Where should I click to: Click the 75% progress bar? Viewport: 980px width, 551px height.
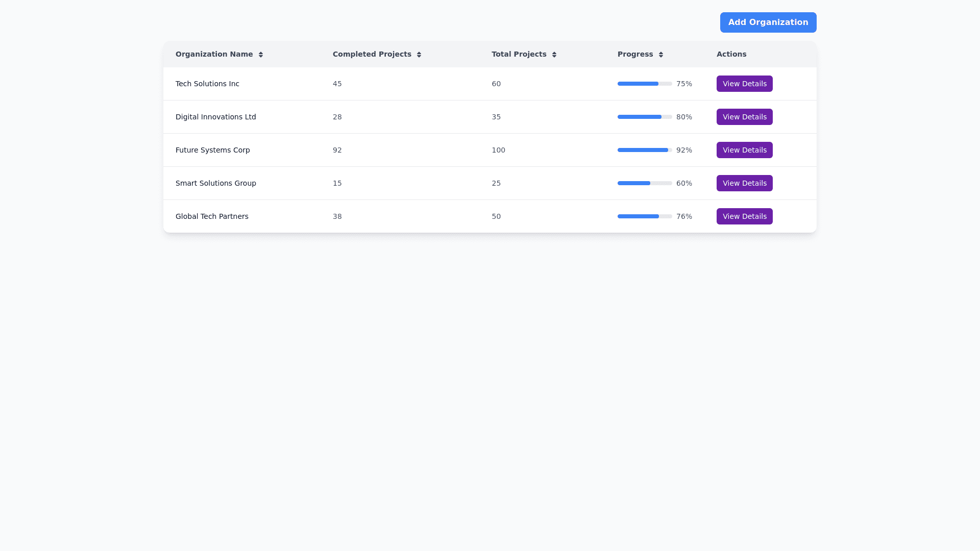pyautogui.click(x=645, y=84)
